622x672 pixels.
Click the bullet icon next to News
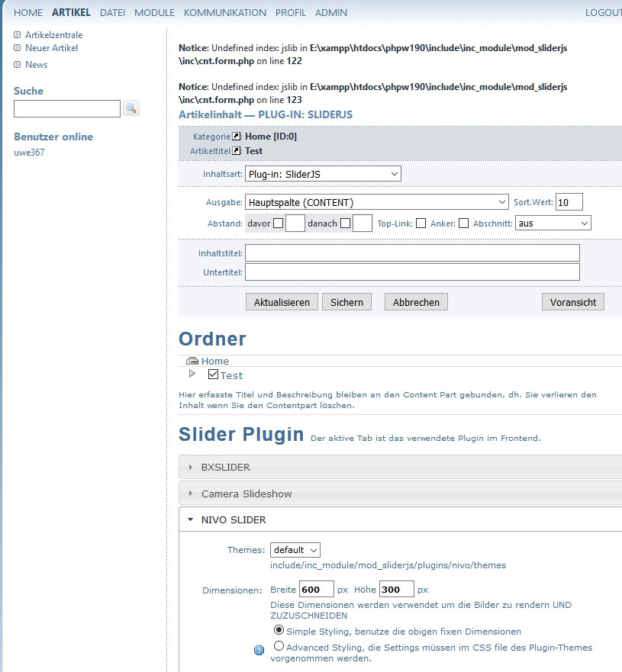[18, 65]
